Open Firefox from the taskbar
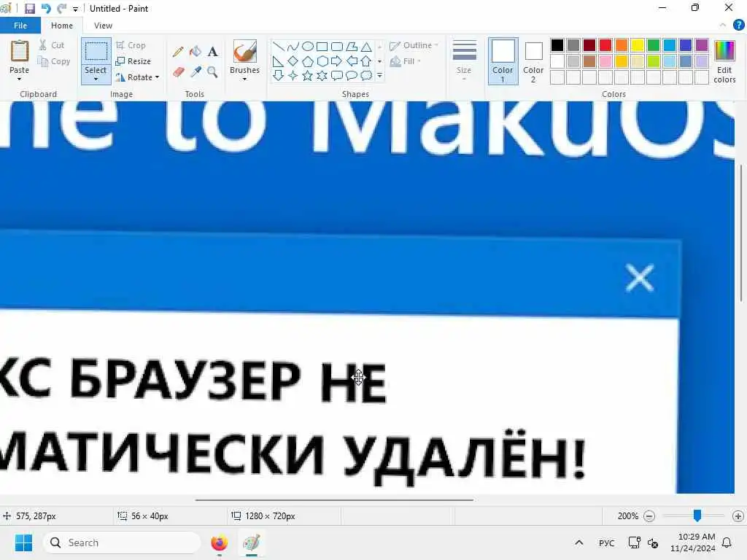 coord(219,542)
